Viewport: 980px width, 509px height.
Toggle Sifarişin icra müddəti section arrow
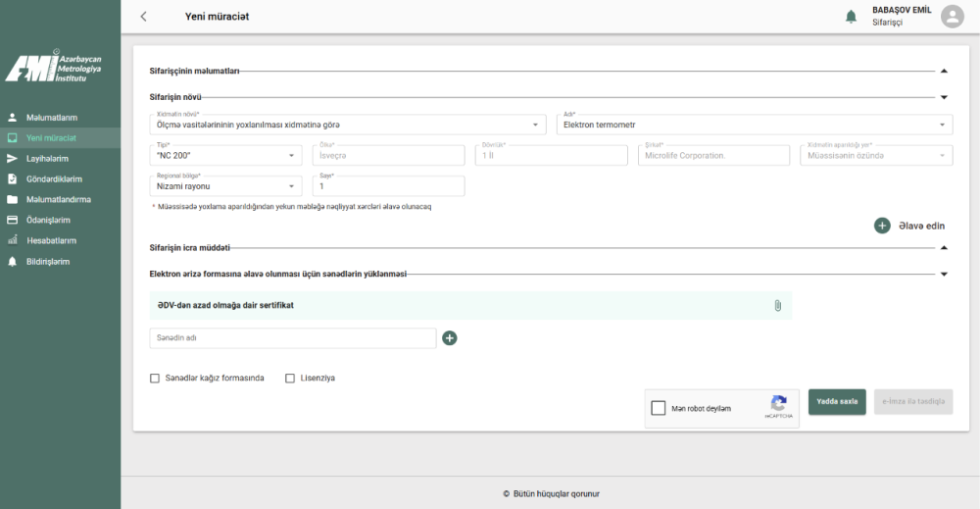(x=944, y=248)
